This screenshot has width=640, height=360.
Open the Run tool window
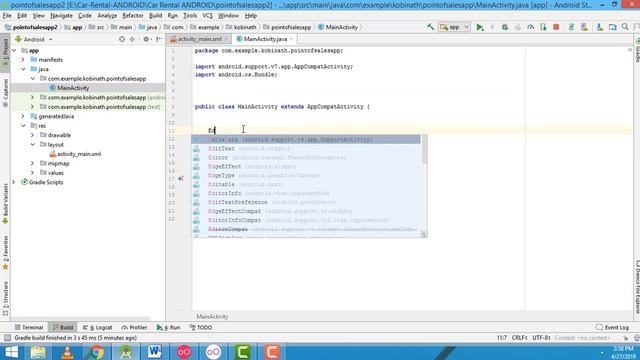click(x=169, y=327)
